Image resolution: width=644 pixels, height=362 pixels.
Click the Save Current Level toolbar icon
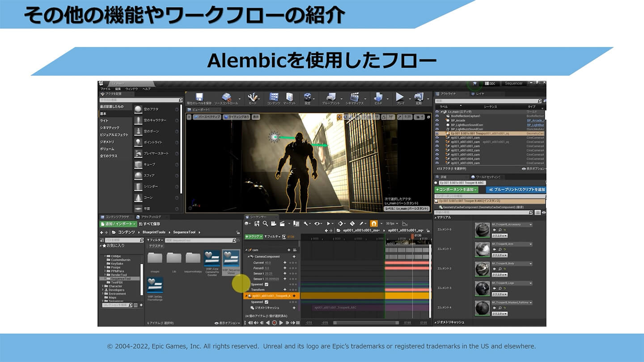(x=199, y=97)
